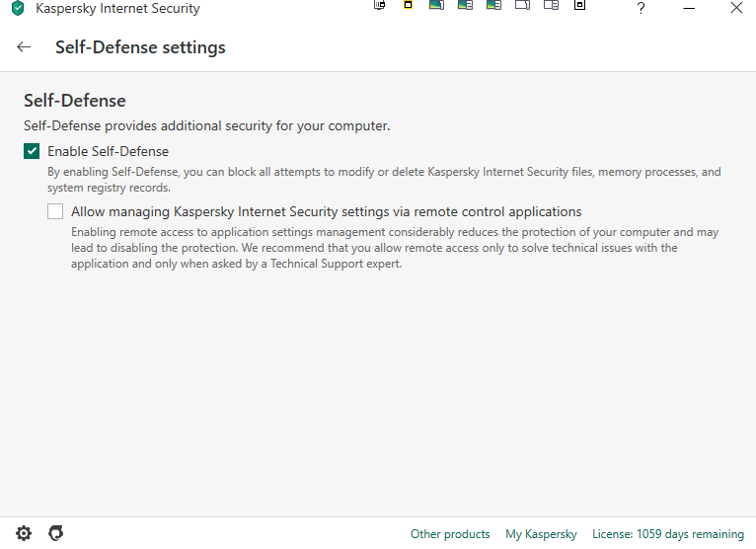The width and height of the screenshot is (756, 549).
Task: Click the first title-bar device icon
Action: 379,5
